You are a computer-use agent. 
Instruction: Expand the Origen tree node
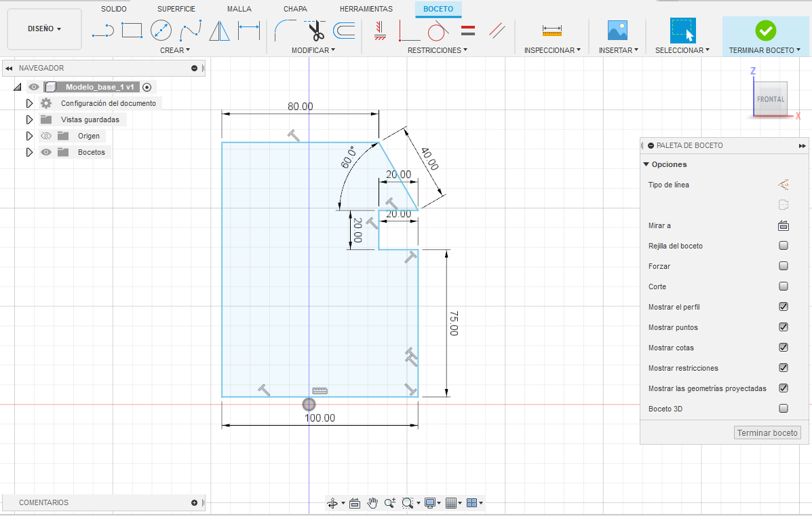coord(30,136)
